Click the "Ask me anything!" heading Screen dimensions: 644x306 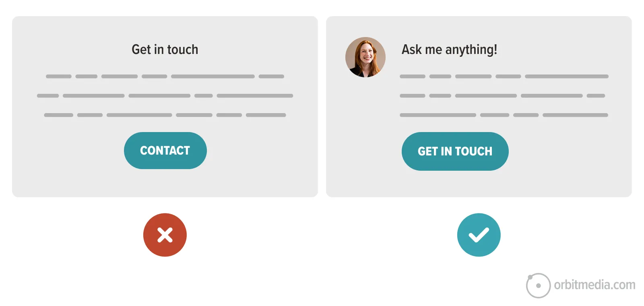coord(449,50)
